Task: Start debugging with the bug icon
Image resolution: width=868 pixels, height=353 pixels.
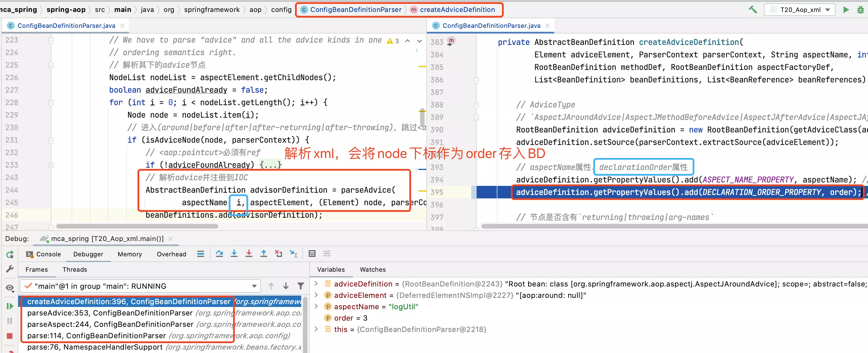Action: [861, 10]
